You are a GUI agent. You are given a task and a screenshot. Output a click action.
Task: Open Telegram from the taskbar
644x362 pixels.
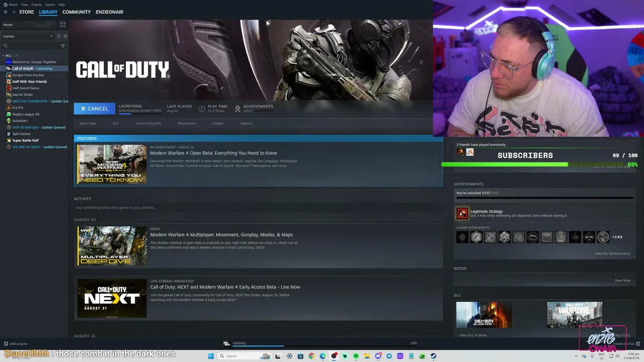(389, 356)
